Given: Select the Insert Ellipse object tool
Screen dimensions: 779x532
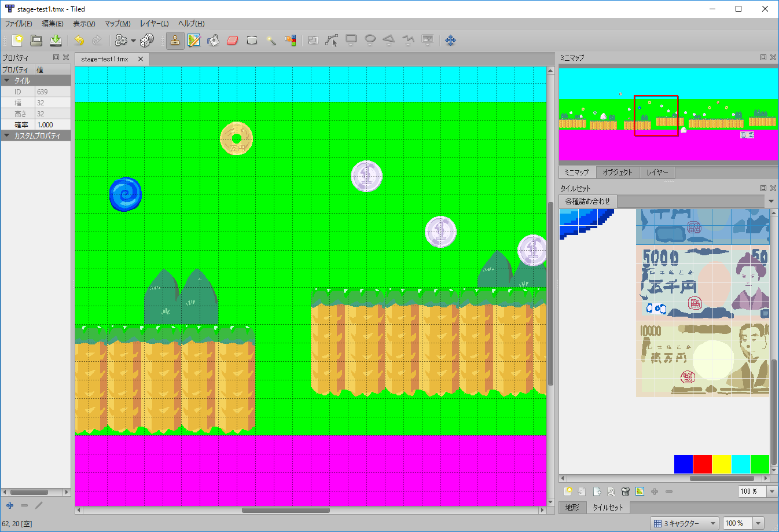Looking at the screenshot, I should tap(370, 40).
